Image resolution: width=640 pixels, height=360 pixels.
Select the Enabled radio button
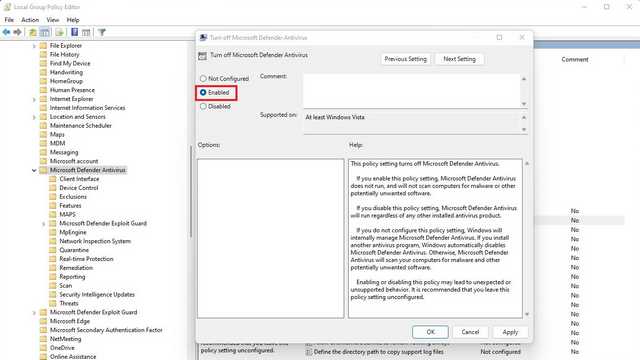coord(203,93)
